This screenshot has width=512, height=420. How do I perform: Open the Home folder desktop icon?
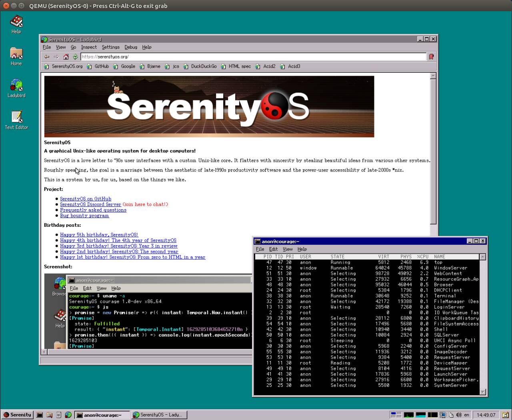16,56
